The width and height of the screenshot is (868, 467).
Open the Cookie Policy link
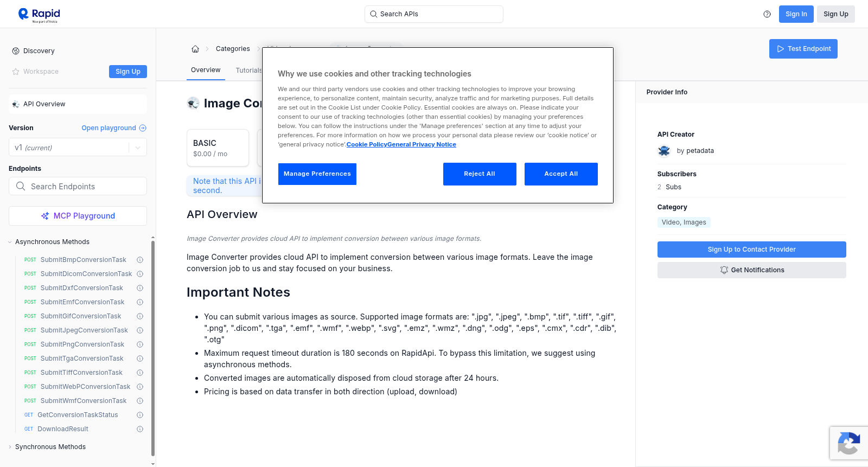pos(367,144)
